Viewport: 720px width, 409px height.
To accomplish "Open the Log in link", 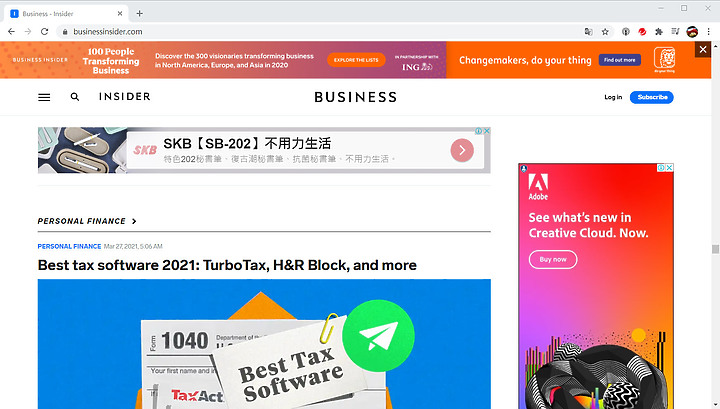I will (x=613, y=97).
